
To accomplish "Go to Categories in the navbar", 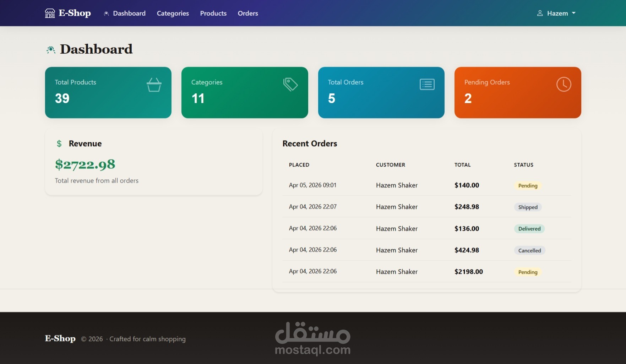I will click(173, 13).
